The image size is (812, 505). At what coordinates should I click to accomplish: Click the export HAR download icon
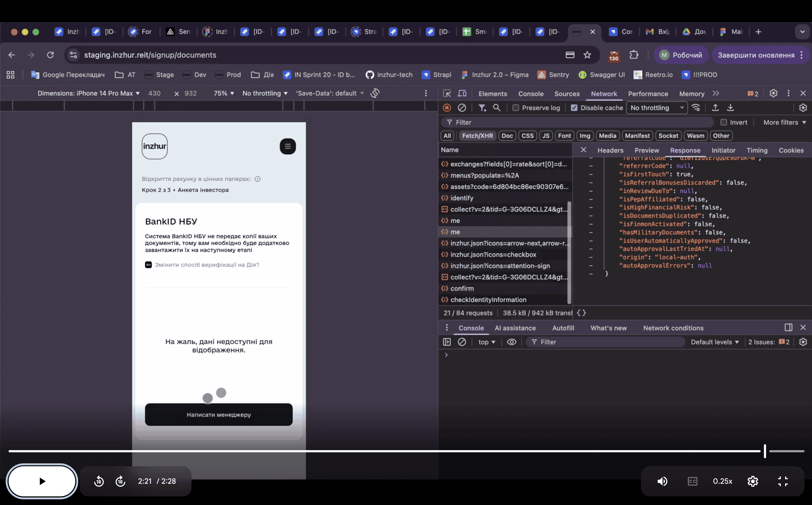[731, 108]
